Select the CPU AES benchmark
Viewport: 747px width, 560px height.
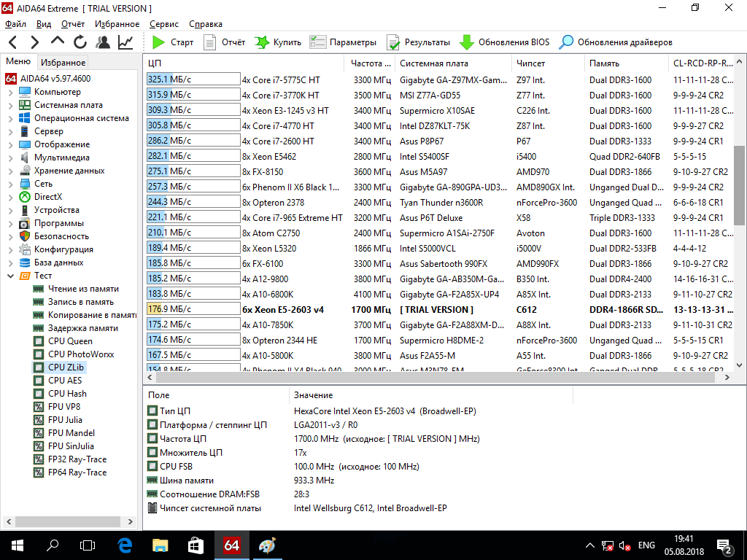[x=58, y=381]
